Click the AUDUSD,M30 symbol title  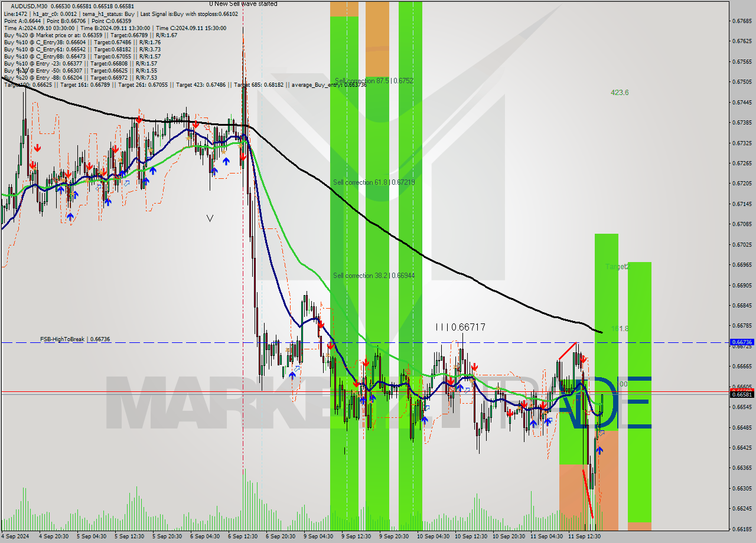click(29, 6)
